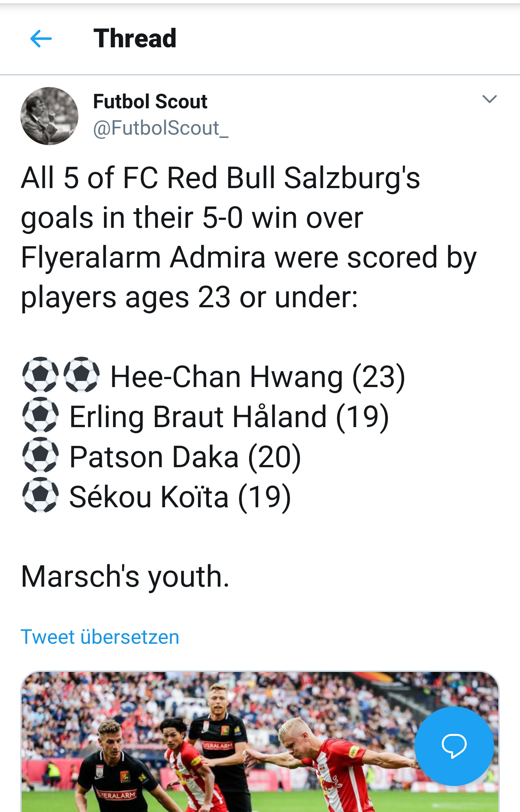
Task: Click the paragraph about Salzburg's 5-0 win
Action: click(x=249, y=238)
